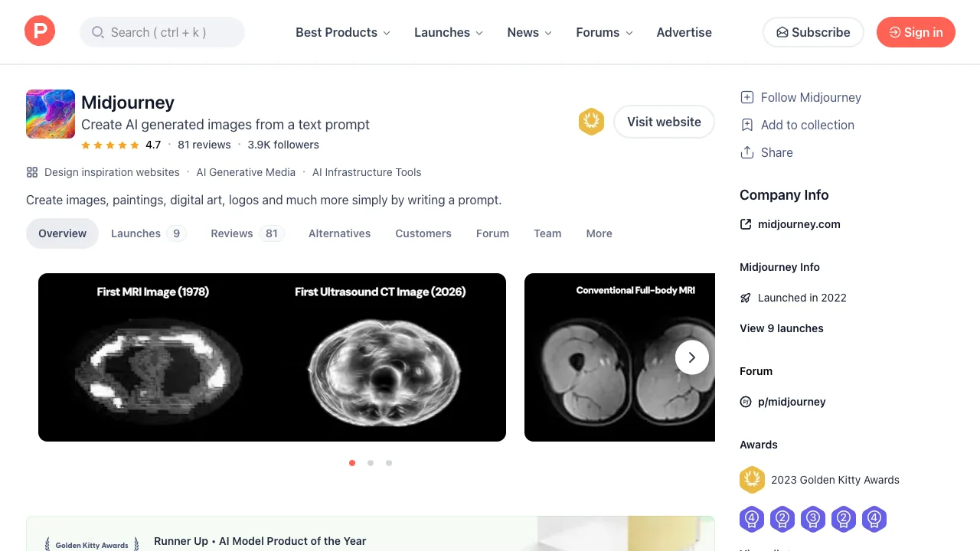Open AI Infrastructure Tools category

pos(367,172)
